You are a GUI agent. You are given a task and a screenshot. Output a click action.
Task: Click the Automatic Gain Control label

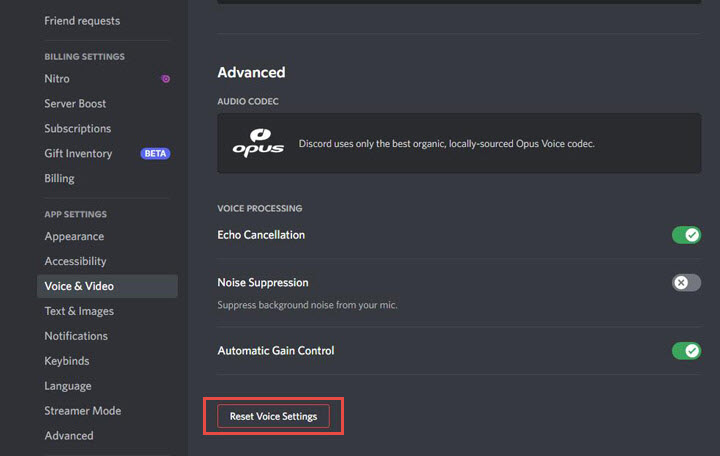point(276,350)
